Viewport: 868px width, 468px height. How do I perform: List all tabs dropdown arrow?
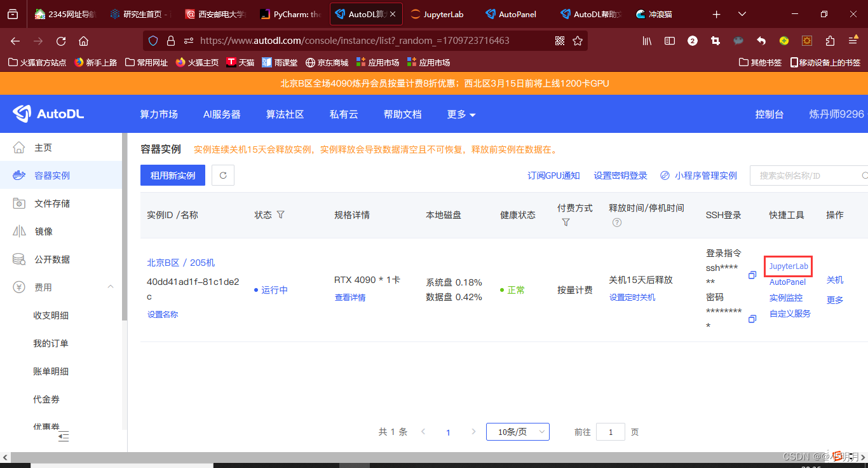click(x=742, y=14)
